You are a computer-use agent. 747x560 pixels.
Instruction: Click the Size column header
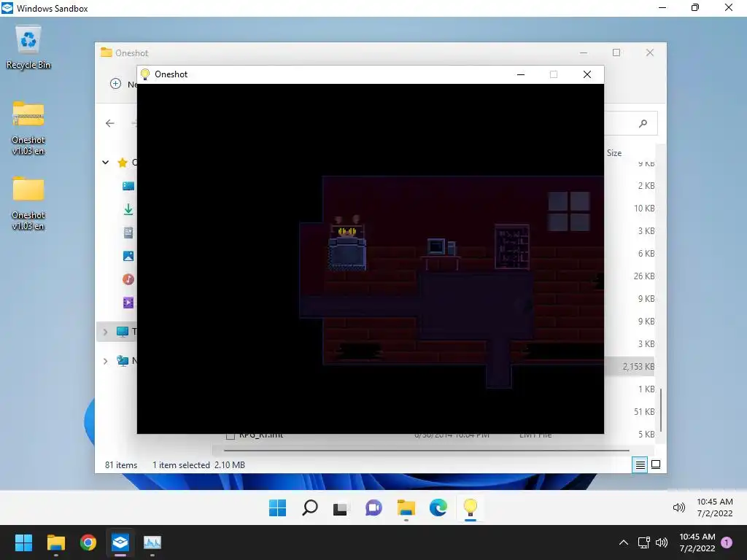click(x=614, y=153)
